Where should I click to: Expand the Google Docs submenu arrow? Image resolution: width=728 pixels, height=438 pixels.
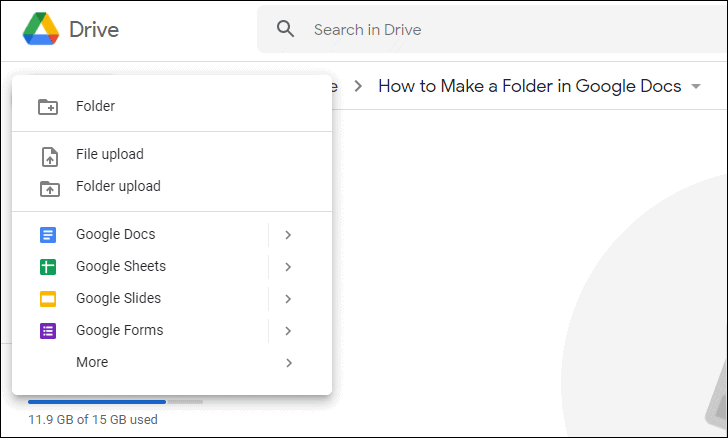pyautogui.click(x=288, y=235)
